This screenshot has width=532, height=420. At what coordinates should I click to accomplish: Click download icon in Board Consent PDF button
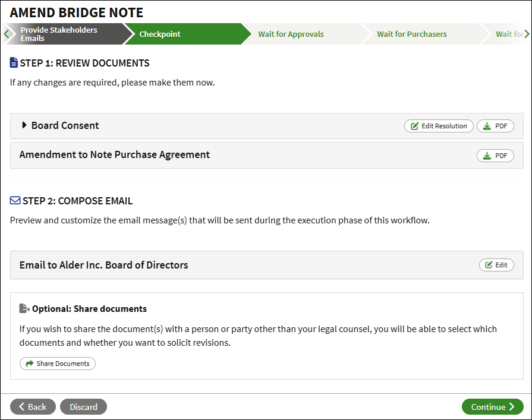pyautogui.click(x=487, y=126)
